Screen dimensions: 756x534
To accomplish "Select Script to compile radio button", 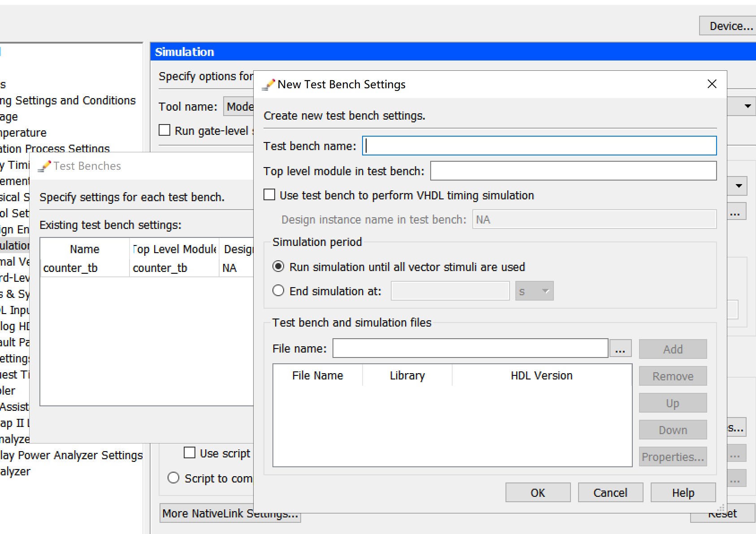I will pyautogui.click(x=173, y=478).
